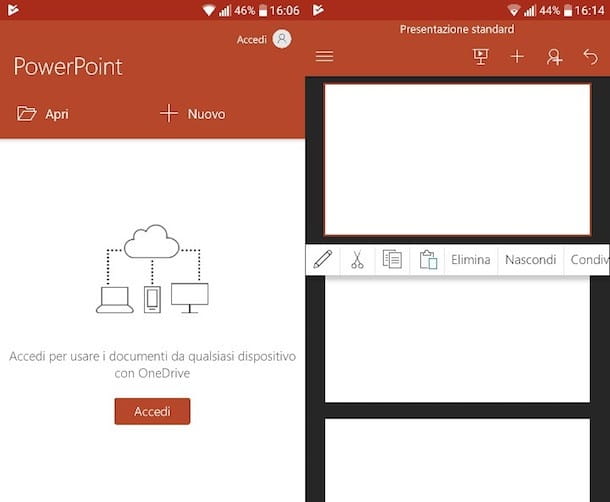
Task: Tap Condividi in the context menu
Action: (x=588, y=260)
